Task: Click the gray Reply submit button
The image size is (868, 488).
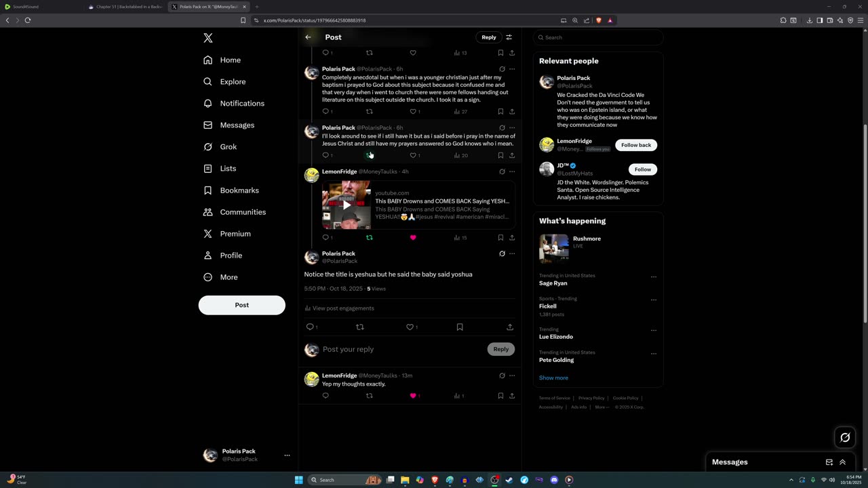Action: click(500, 349)
